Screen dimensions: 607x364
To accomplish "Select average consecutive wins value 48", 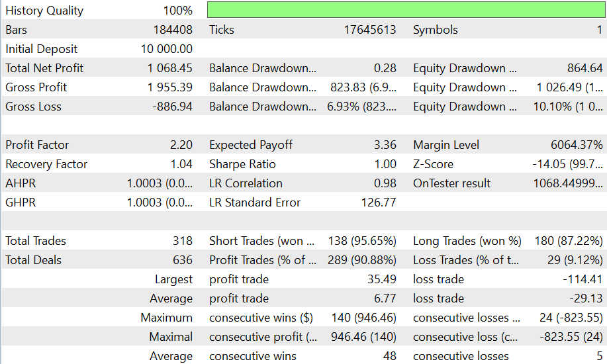I will (389, 356).
